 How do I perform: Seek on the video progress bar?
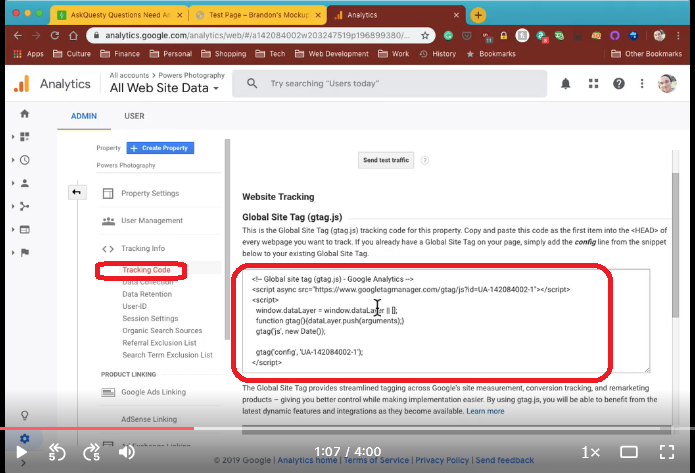pyautogui.click(x=348, y=428)
